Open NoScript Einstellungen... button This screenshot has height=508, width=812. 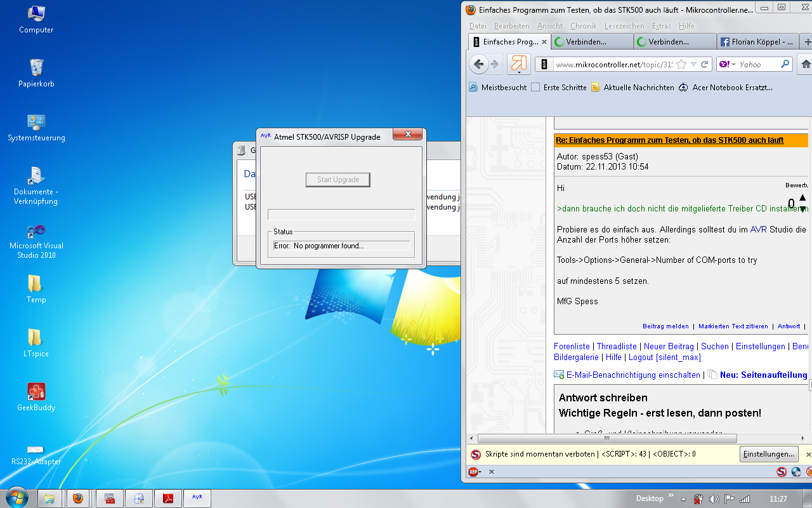click(769, 454)
